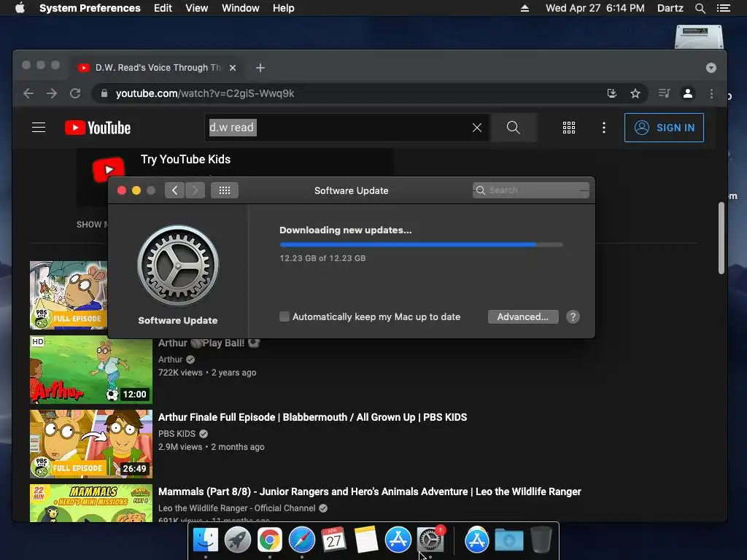Open the YouTube hamburger guide menu

point(39,128)
